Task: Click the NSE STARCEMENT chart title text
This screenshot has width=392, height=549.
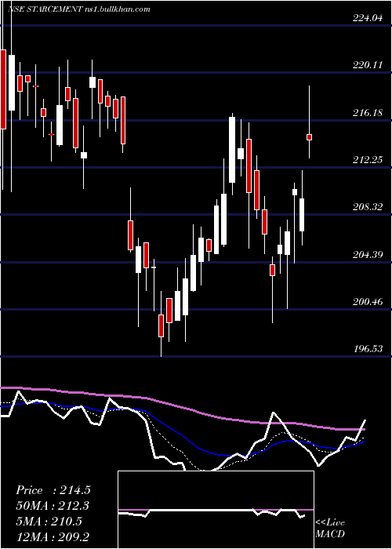Action: 79,9
